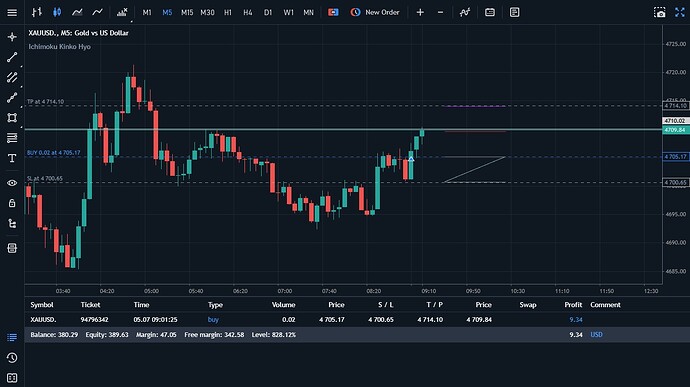
Task: Sort by Type column header
Action: 215,305
